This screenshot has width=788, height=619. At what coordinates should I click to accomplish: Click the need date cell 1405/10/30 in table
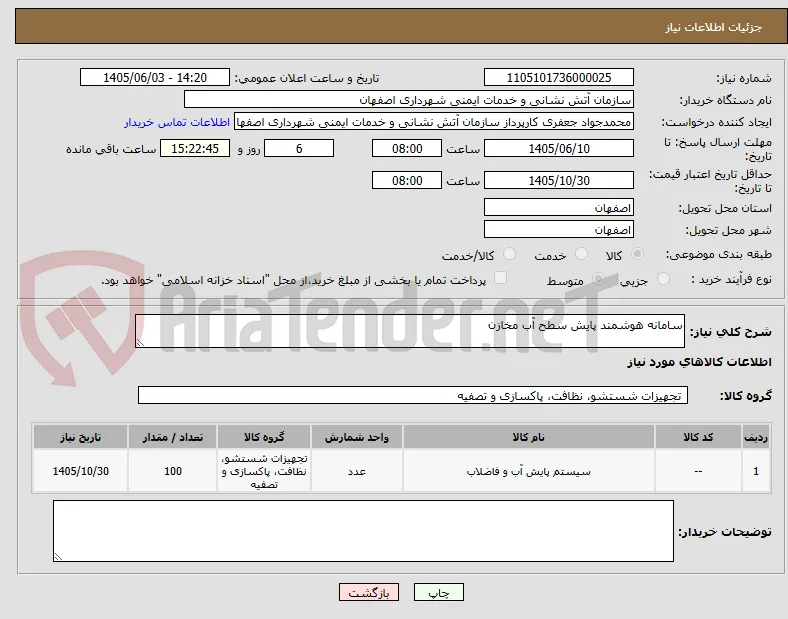[80, 471]
